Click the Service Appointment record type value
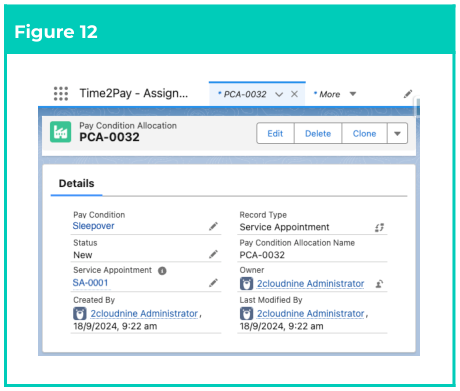Screen dimensions: 460x391 click(284, 227)
